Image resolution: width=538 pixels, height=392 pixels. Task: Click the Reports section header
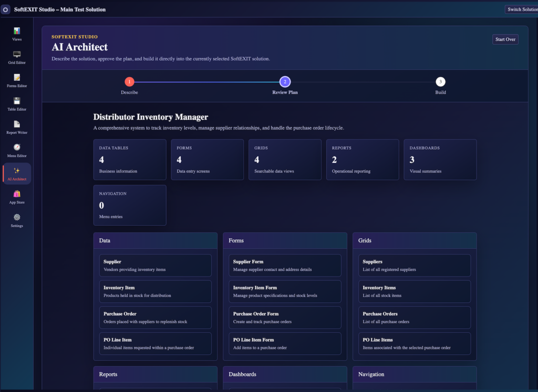coord(156,375)
